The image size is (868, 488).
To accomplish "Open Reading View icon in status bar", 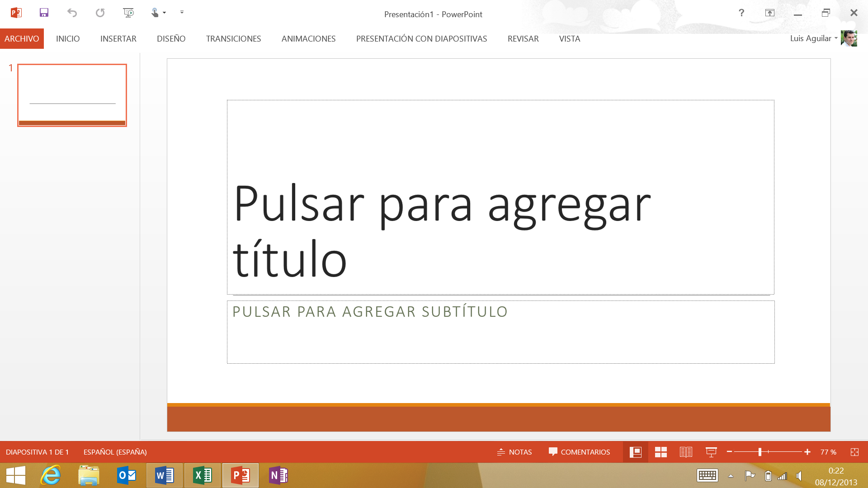I will click(686, 452).
